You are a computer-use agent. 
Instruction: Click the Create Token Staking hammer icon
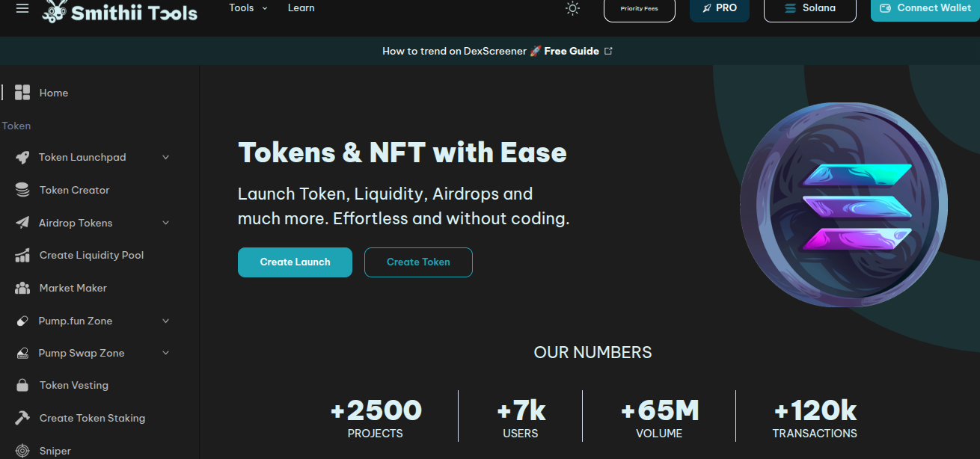click(22, 418)
